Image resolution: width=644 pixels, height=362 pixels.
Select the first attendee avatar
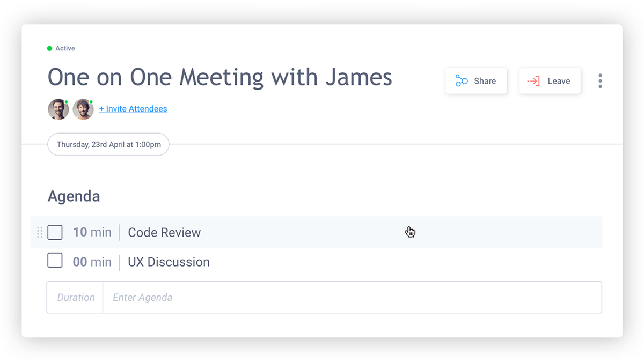pos(58,109)
